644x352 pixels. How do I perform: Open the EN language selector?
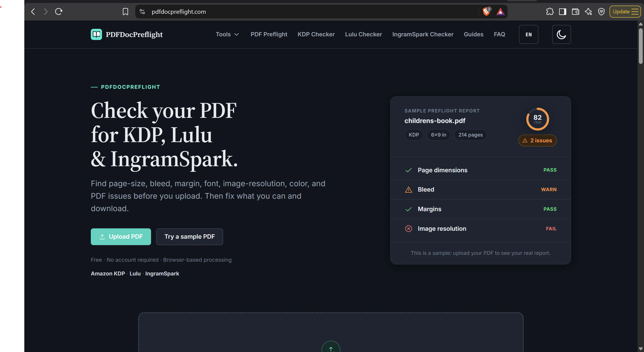(x=528, y=34)
